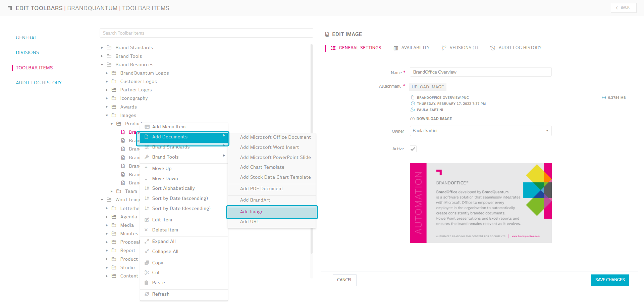This screenshot has height=302, width=644.
Task: Click the Versions branch icon
Action: click(444, 48)
